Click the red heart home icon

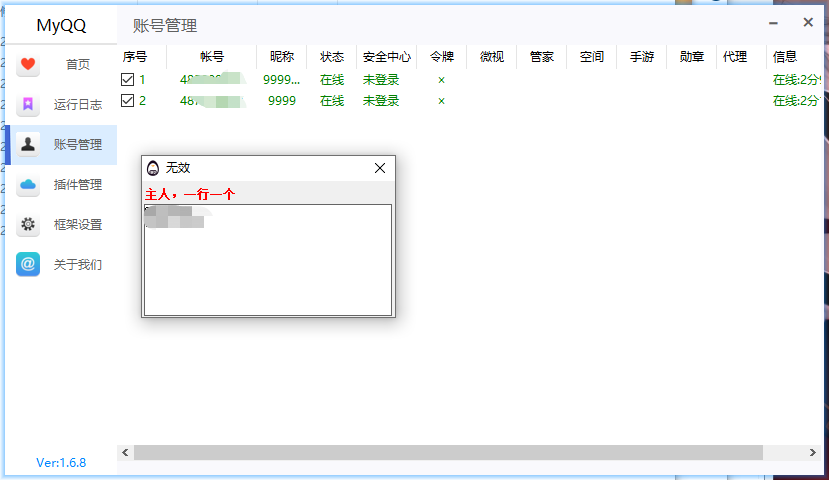[x=28, y=64]
